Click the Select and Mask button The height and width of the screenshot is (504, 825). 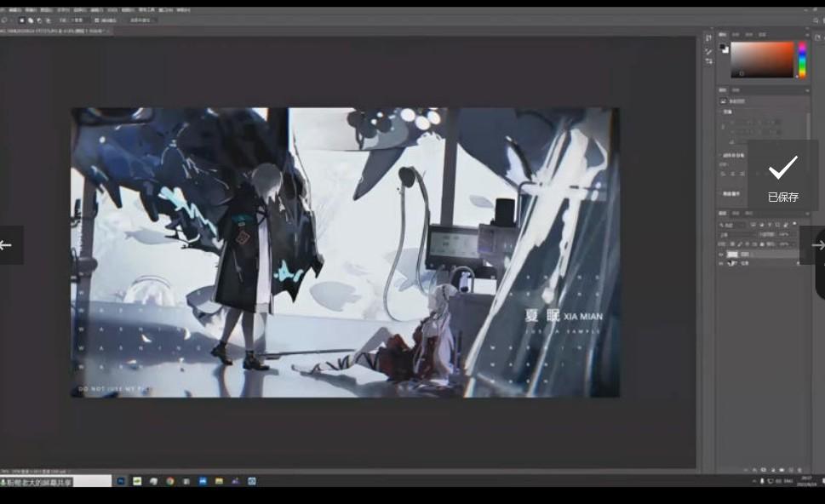tap(140, 20)
